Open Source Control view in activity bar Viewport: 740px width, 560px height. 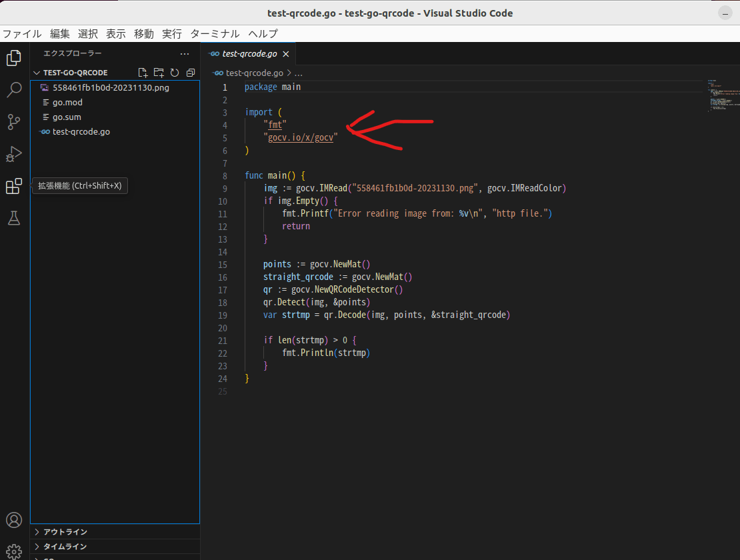14,122
